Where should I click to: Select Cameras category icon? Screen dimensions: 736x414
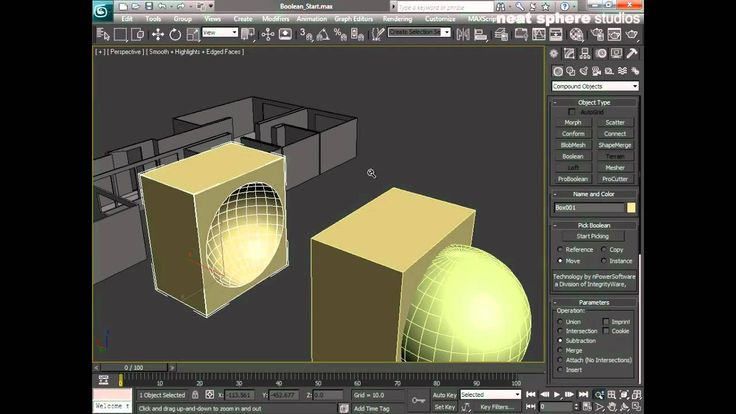tap(597, 71)
